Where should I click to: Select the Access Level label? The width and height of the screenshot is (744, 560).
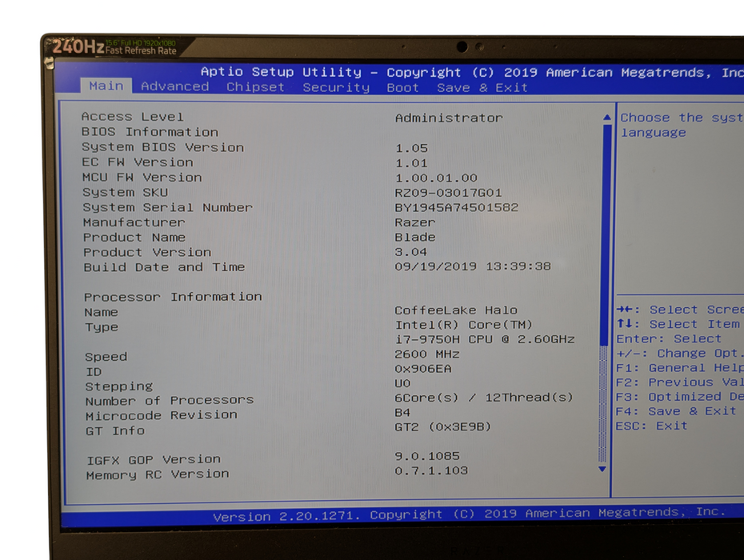[132, 117]
